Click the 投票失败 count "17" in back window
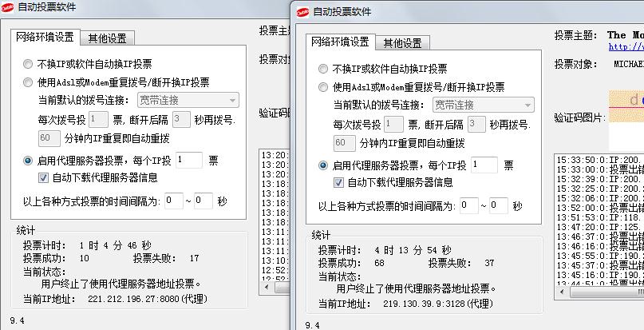Image resolution: width=644 pixels, height=330 pixels. click(x=194, y=258)
